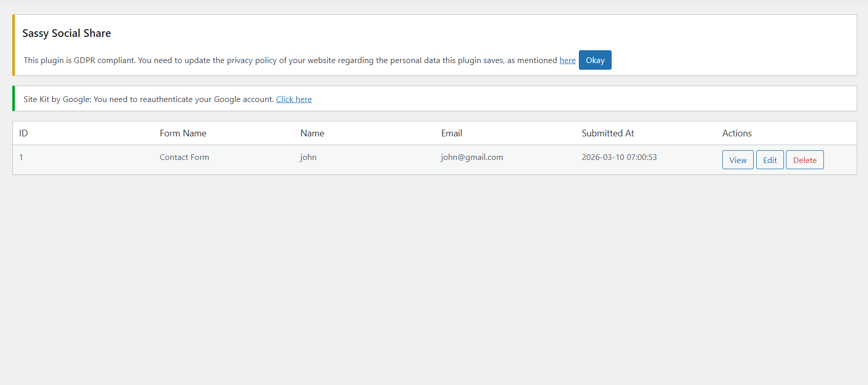
Task: Click the Sassy Social Share heading
Action: point(67,33)
